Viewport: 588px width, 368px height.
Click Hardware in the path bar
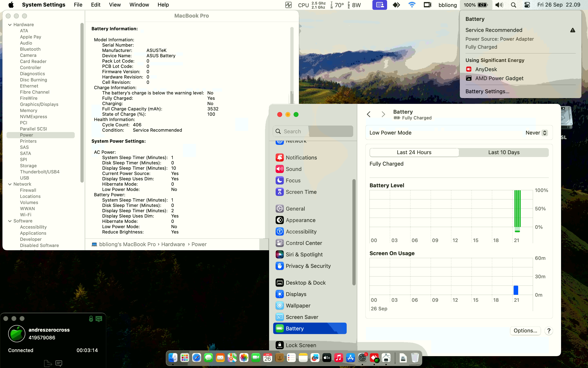pyautogui.click(x=173, y=244)
